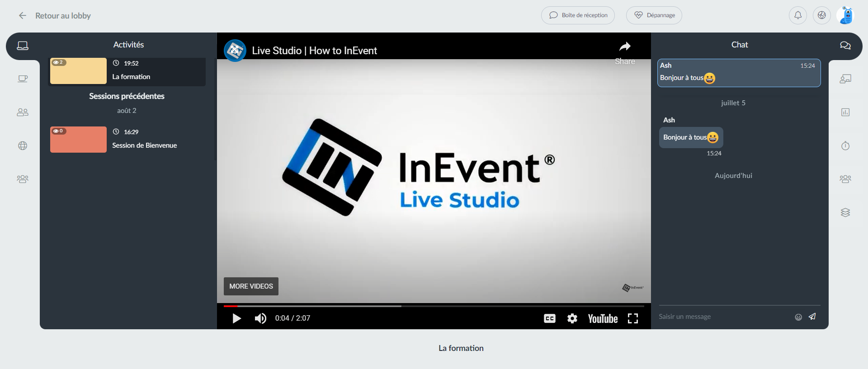Open the emoji picker in chat

tap(798, 317)
